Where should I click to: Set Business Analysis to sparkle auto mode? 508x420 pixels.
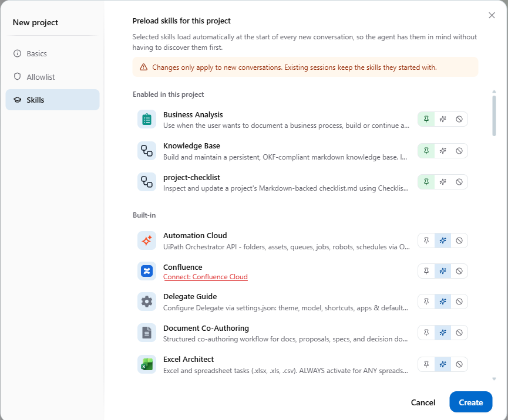tap(443, 119)
